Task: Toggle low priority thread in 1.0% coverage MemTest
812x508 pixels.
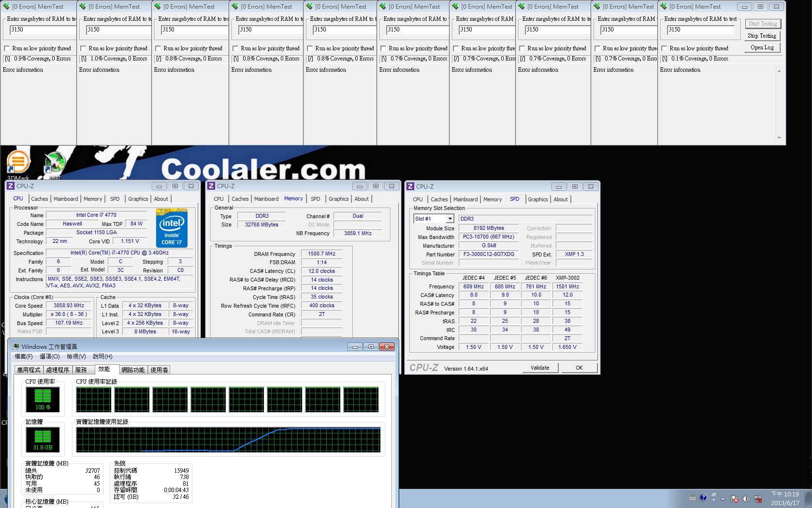Action: coord(83,48)
